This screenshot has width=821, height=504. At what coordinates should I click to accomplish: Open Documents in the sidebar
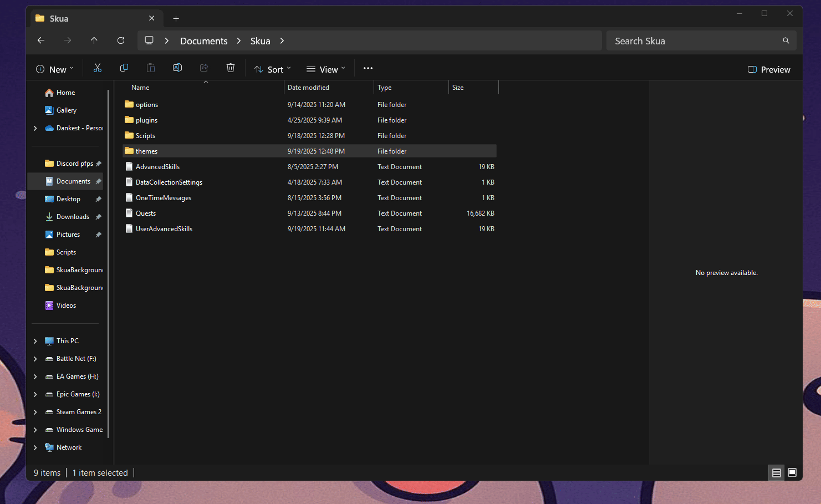67,181
